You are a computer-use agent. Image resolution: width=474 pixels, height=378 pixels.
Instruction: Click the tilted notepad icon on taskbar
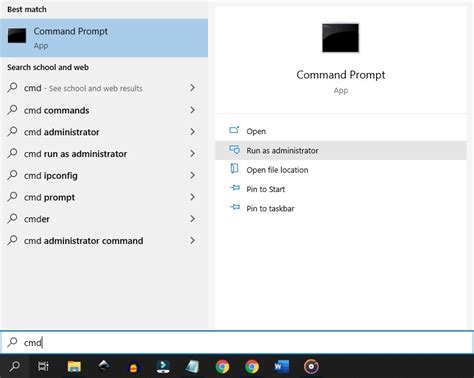point(193,366)
